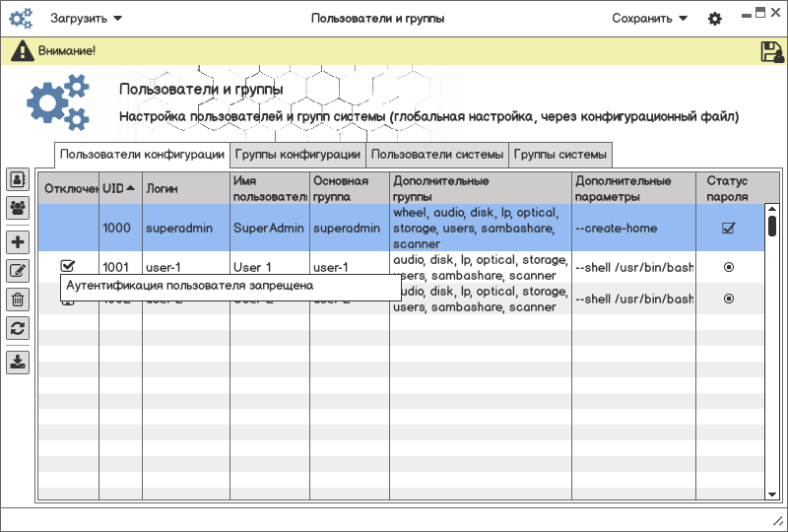The image size is (788, 532).
Task: Toggle password status checkbox for superadmin
Action: (729, 228)
